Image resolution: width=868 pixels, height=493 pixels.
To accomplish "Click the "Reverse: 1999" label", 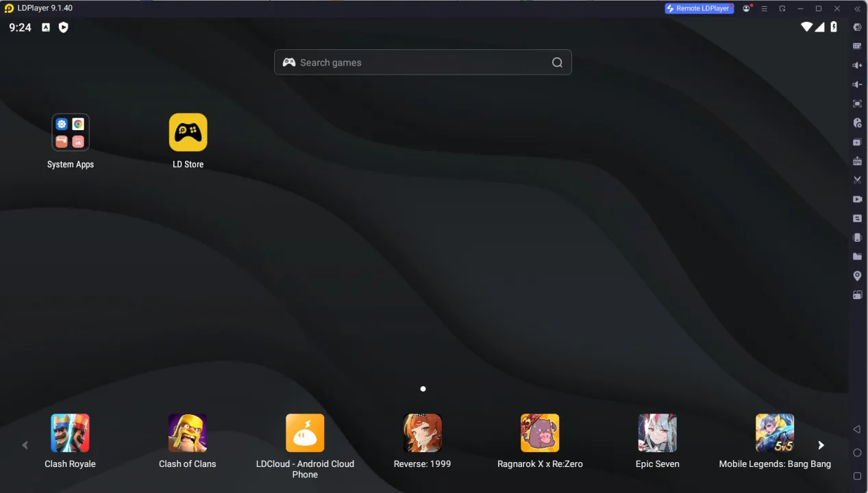I will [x=423, y=464].
